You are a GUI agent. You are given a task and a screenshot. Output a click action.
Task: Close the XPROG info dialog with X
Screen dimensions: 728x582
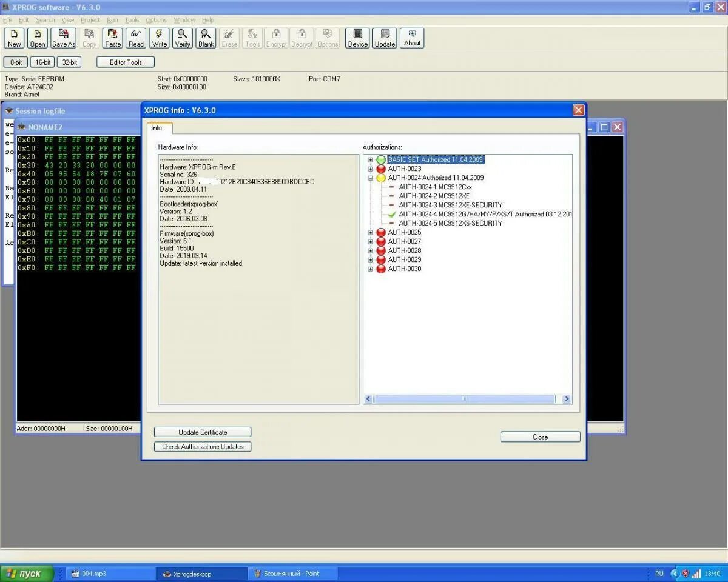578,110
